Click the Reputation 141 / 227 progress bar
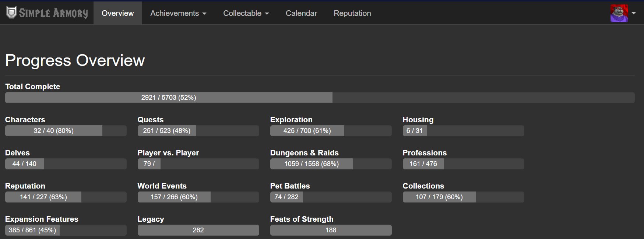Screen dimensions: 644x239 point(66,197)
